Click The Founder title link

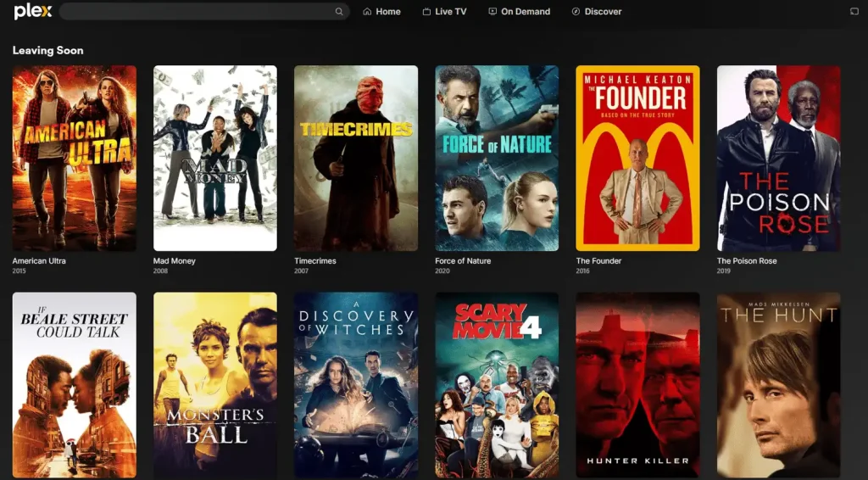click(599, 260)
